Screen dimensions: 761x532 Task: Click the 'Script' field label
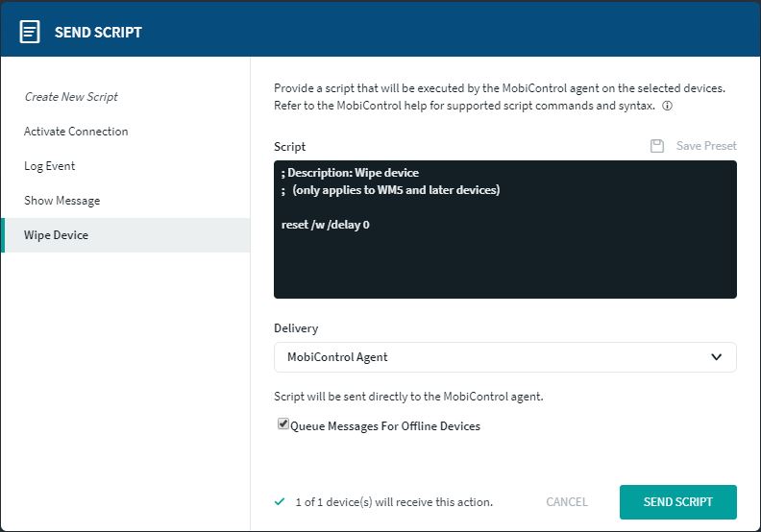(290, 147)
